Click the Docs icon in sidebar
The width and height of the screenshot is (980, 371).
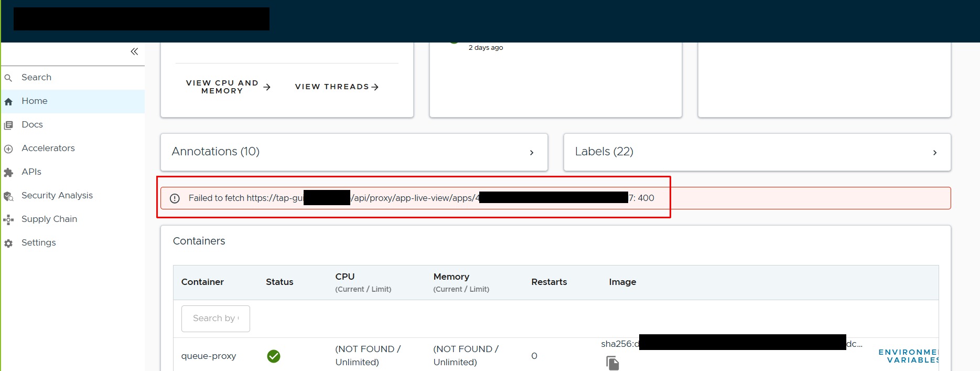pyautogui.click(x=8, y=125)
